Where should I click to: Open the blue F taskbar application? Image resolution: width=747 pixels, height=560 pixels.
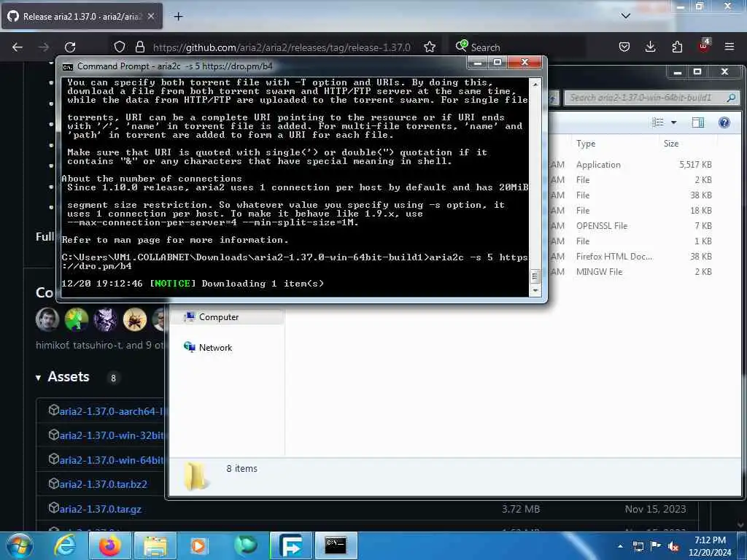pos(290,545)
